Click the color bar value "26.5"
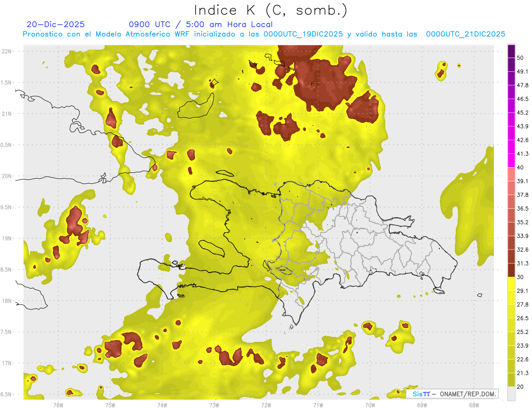 coord(523,318)
